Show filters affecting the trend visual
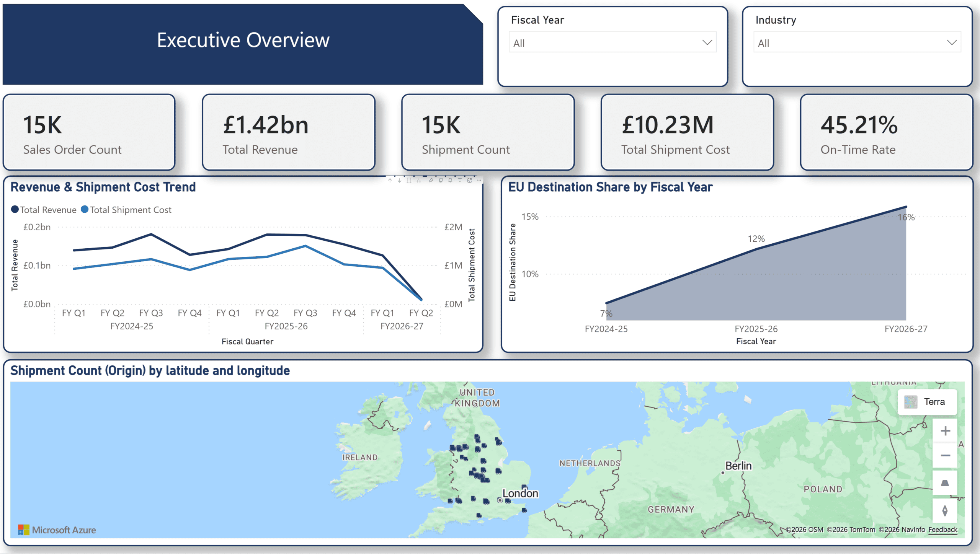 point(460,180)
